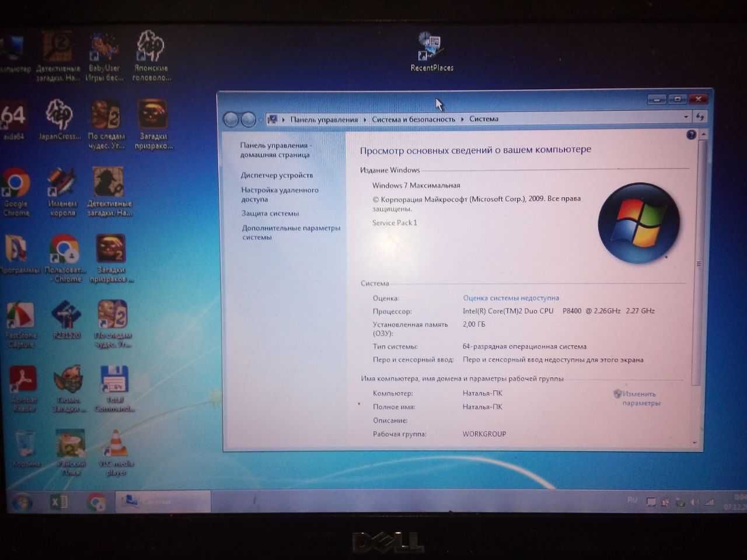Open Excel from the taskbar
The image size is (747, 560).
(x=58, y=502)
